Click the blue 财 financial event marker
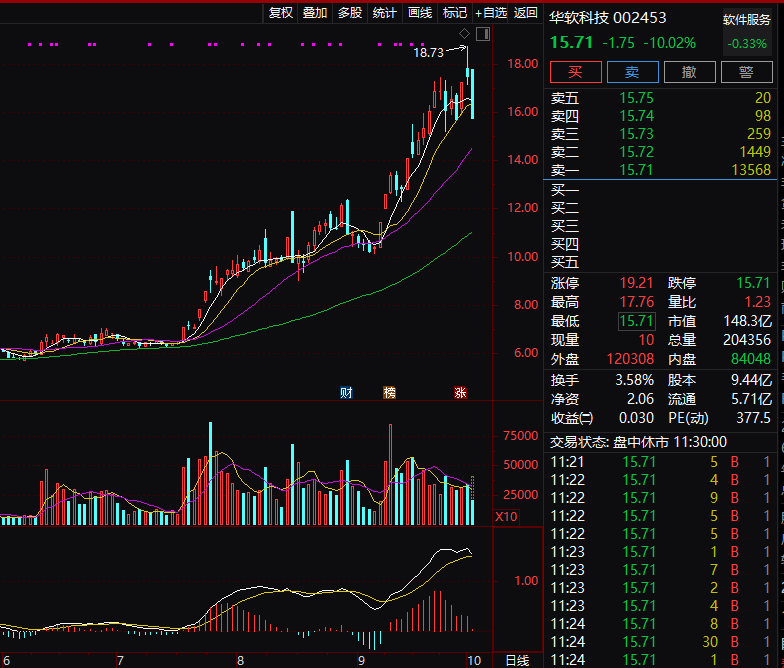 pyautogui.click(x=346, y=393)
